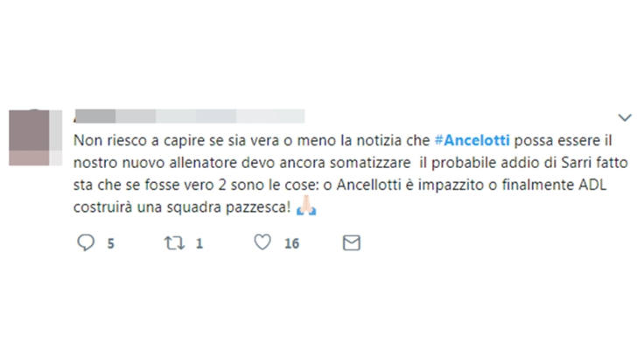Click 'squadra pazzesca!' at end of tweet
644x358 pixels.
[228, 207]
